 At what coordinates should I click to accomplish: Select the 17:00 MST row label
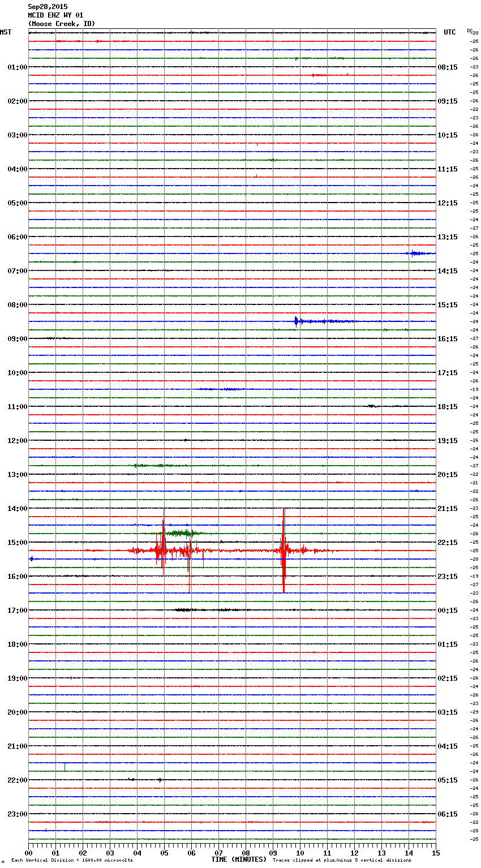(x=18, y=611)
